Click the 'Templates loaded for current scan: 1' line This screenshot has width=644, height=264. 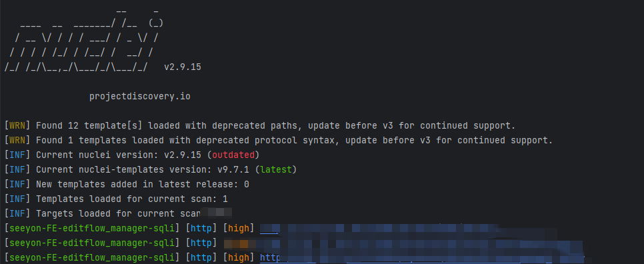[116, 199]
